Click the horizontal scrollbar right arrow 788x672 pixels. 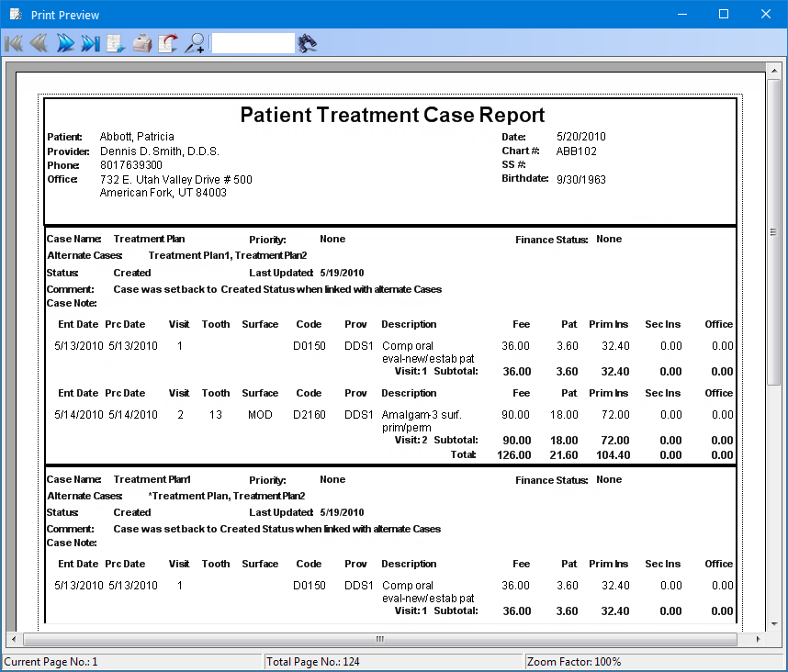coord(759,639)
